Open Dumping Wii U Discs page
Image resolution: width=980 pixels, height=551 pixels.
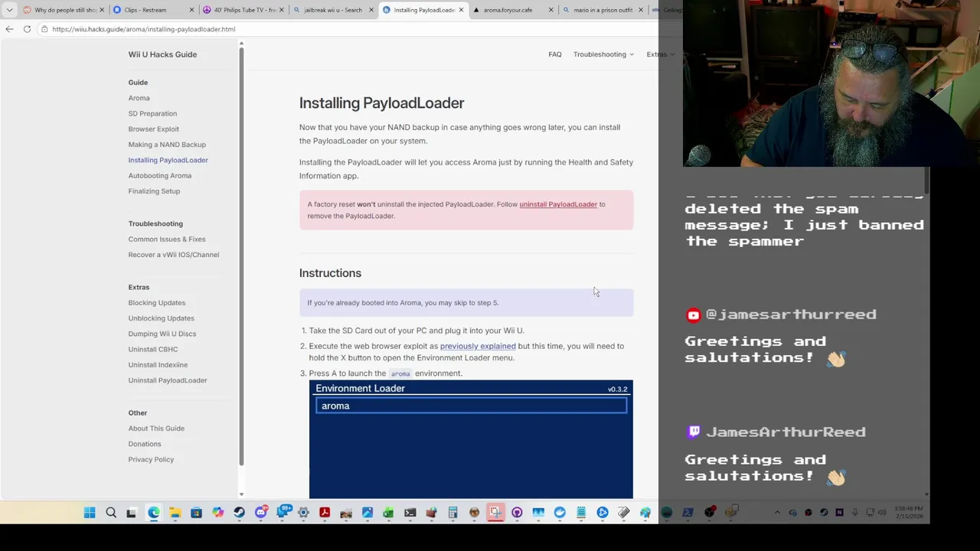coord(162,334)
